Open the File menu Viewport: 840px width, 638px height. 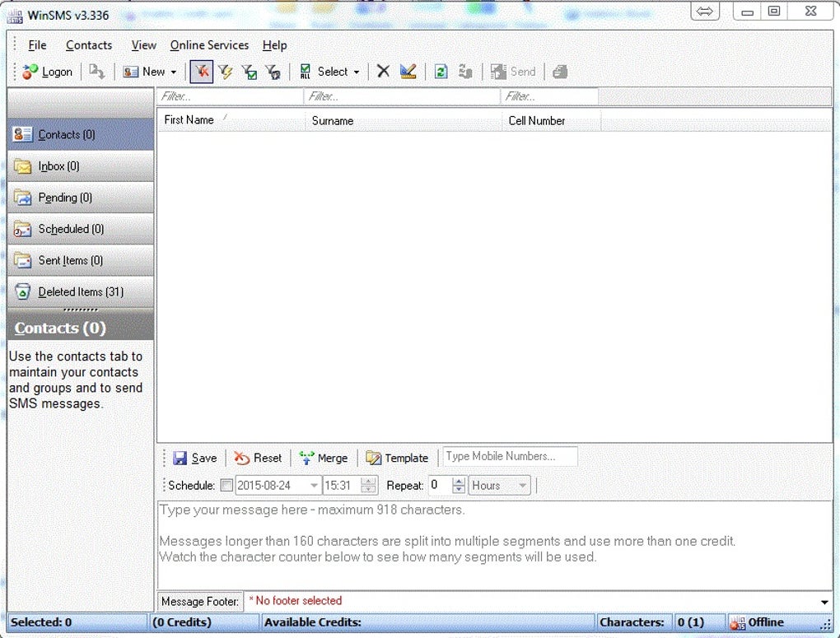(x=38, y=45)
